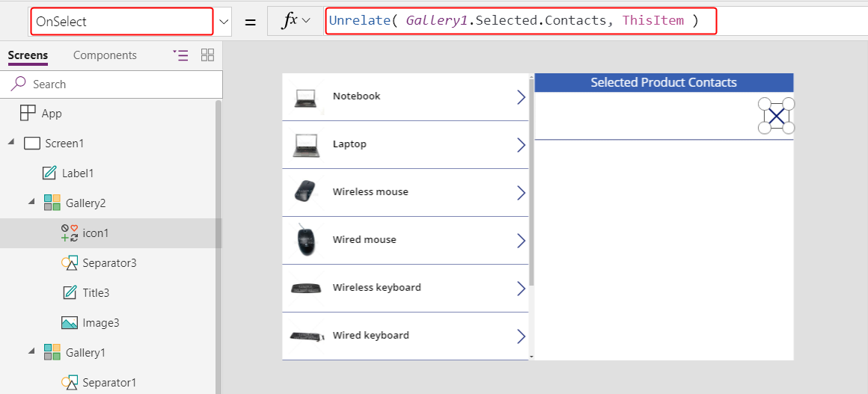This screenshot has width=868, height=394.
Task: Open the Laptop row chevron
Action: point(521,145)
